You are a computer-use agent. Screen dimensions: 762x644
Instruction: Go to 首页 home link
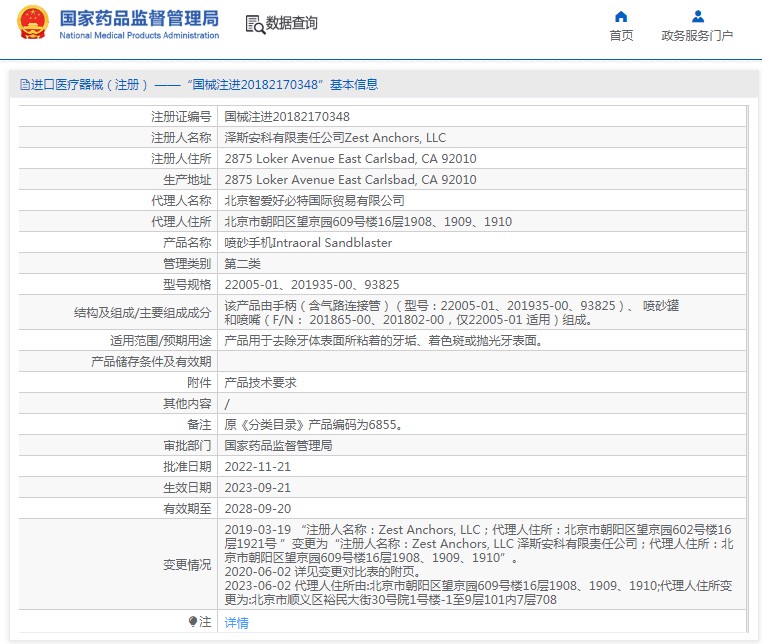621,35
